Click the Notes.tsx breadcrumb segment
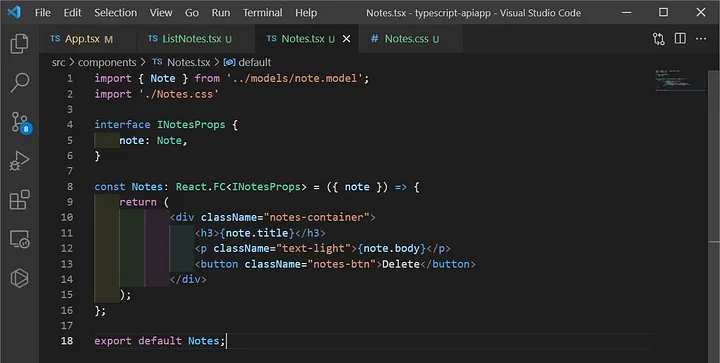This screenshot has width=720, height=363. 182,62
